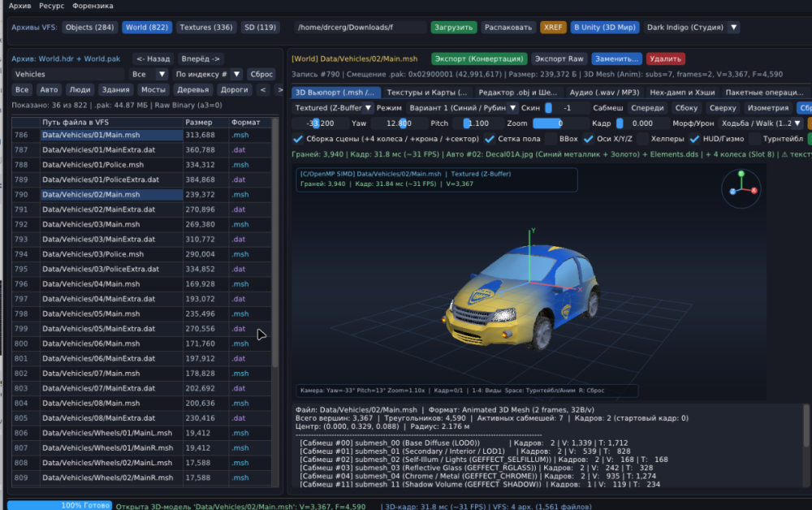
Task: Open the Dark Indigo (Студия) theme dropdown
Action: [x=692, y=28]
